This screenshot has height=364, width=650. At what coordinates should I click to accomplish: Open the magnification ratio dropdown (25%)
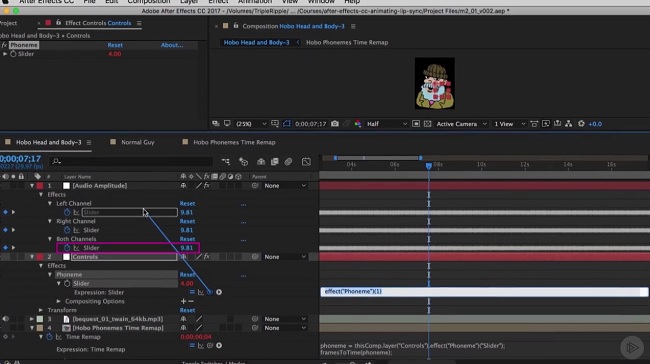(251, 124)
